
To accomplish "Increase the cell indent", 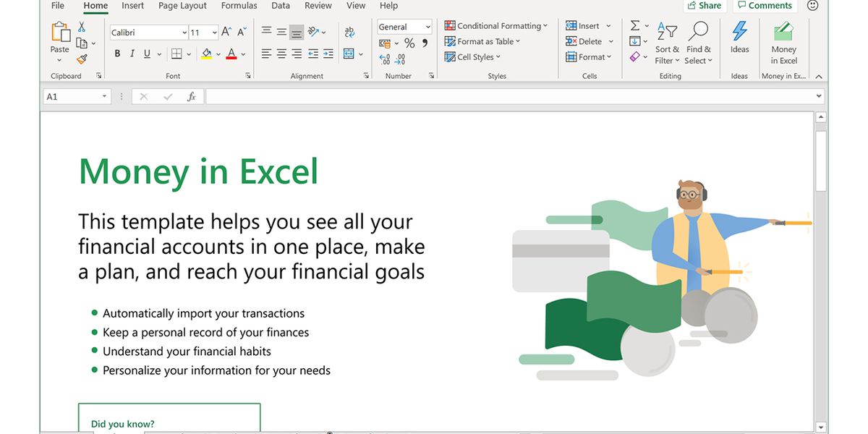I will 328,54.
